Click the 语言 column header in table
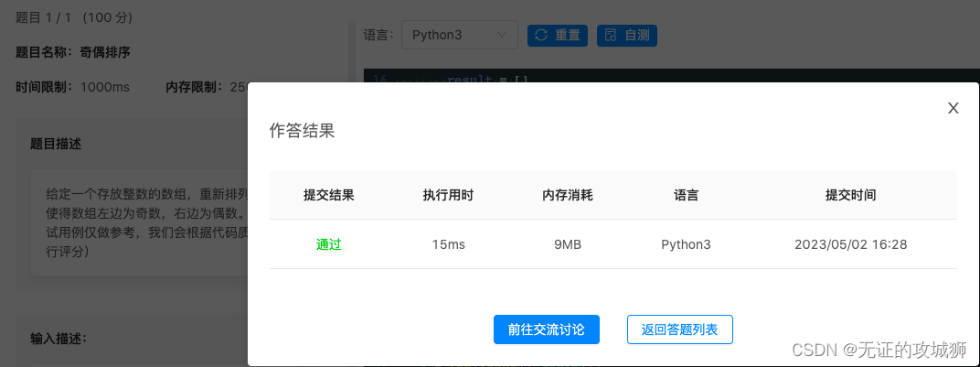Viewport: 980px width, 367px height. 686,195
